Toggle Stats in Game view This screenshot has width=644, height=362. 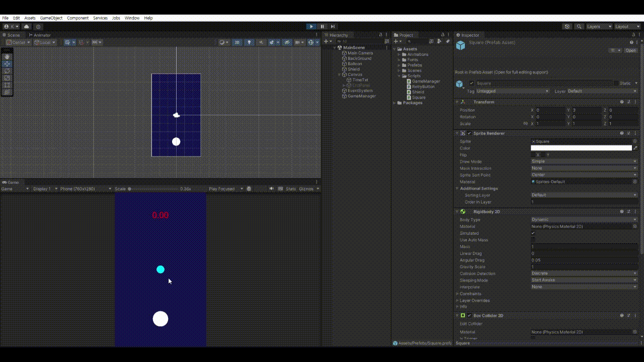click(291, 189)
